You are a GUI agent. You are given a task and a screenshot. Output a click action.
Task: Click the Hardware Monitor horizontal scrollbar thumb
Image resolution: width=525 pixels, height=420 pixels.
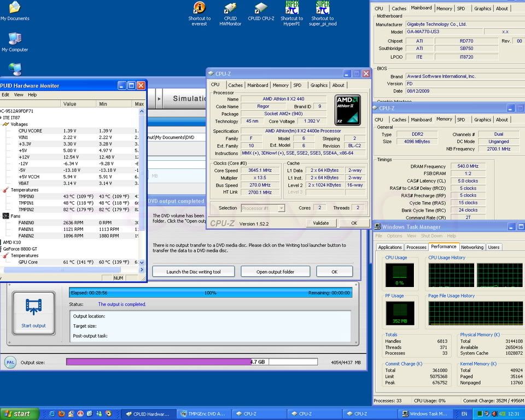pyautogui.click(x=62, y=270)
